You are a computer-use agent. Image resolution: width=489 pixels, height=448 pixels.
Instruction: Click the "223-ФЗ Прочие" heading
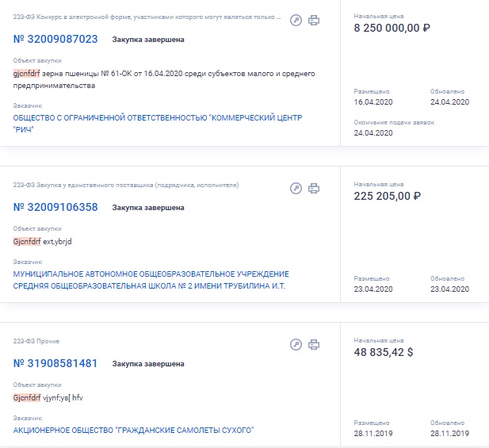(x=36, y=341)
